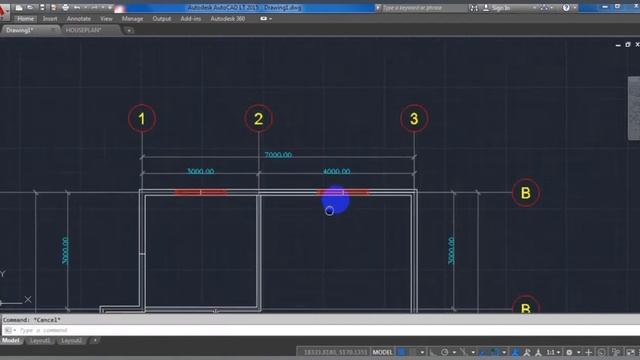Image resolution: width=640 pixels, height=360 pixels.
Task: Select the grid bubble labeled 1
Action: [142, 119]
